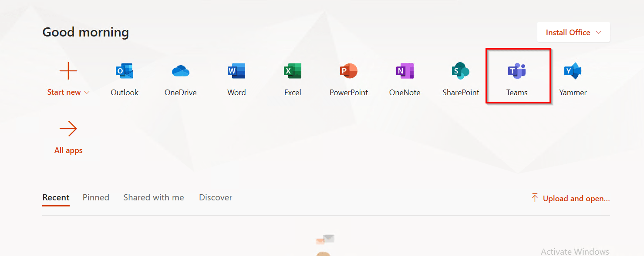
Task: Go to the Discover tab
Action: click(216, 197)
